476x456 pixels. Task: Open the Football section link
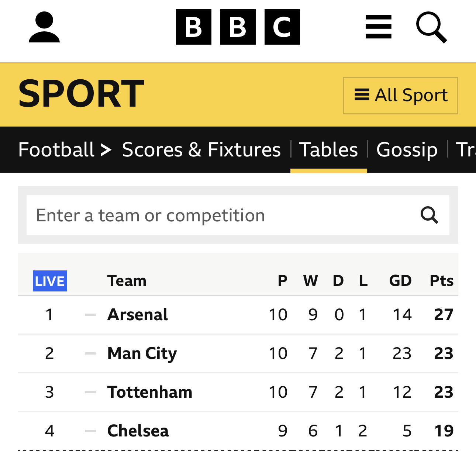click(56, 150)
